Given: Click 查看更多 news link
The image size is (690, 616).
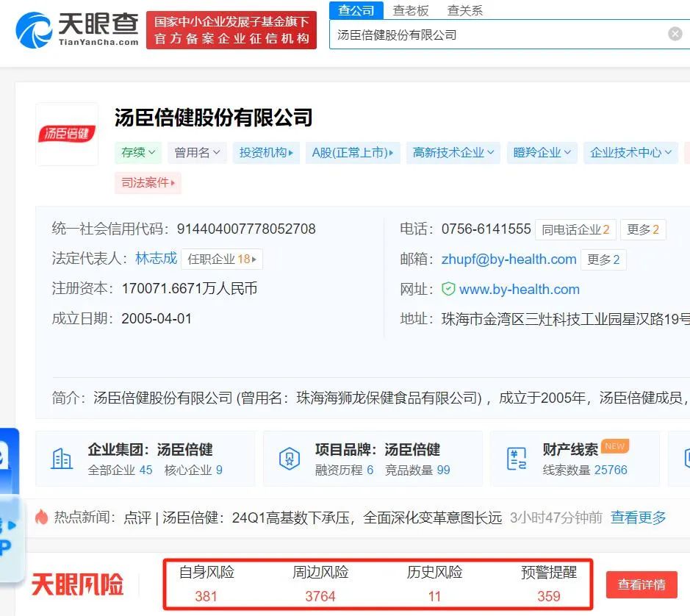Looking at the screenshot, I should pyautogui.click(x=638, y=517).
